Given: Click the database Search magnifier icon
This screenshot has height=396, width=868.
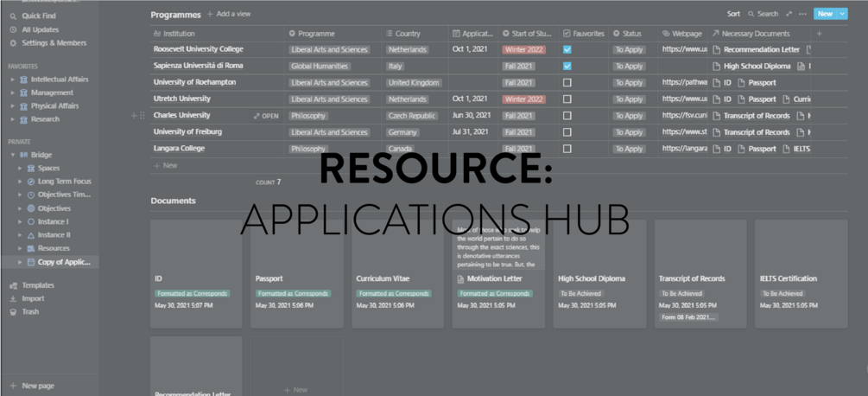Looking at the screenshot, I should tap(751, 14).
